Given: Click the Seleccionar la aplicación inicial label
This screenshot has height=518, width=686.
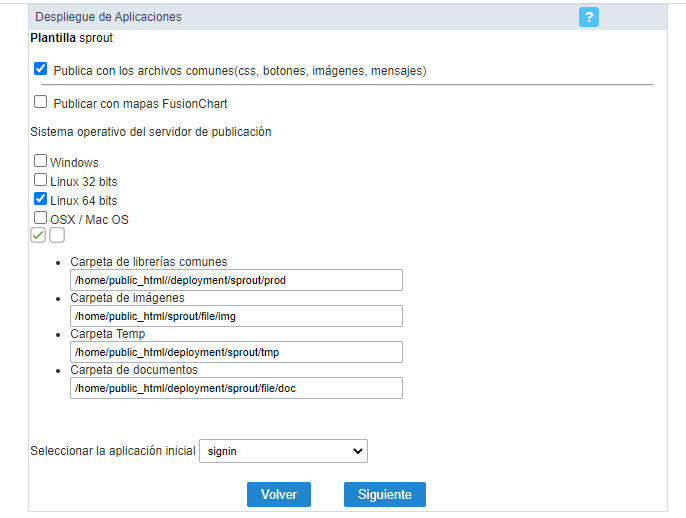Looking at the screenshot, I should [x=113, y=451].
